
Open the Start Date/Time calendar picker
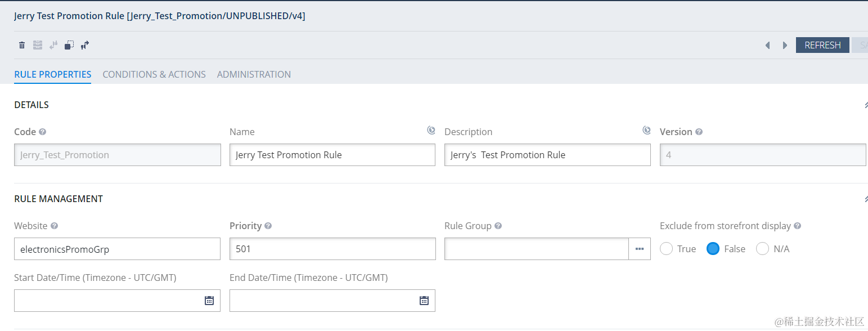click(x=209, y=301)
